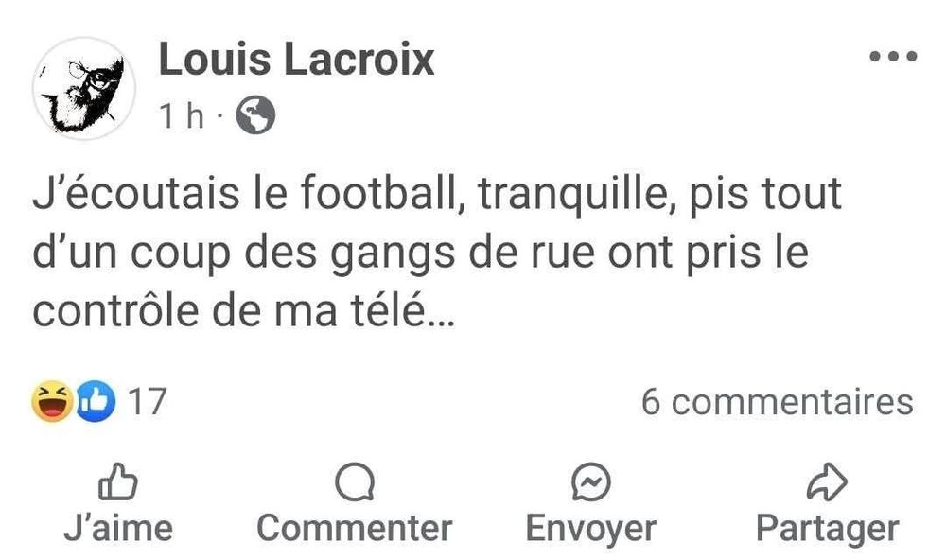Viewport: 946px width, 560px height.
Task: View the 17 reactions count list
Action: [148, 402]
